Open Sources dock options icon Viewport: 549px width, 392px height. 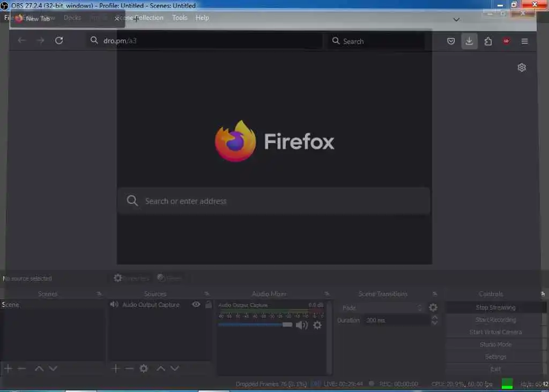(x=207, y=294)
